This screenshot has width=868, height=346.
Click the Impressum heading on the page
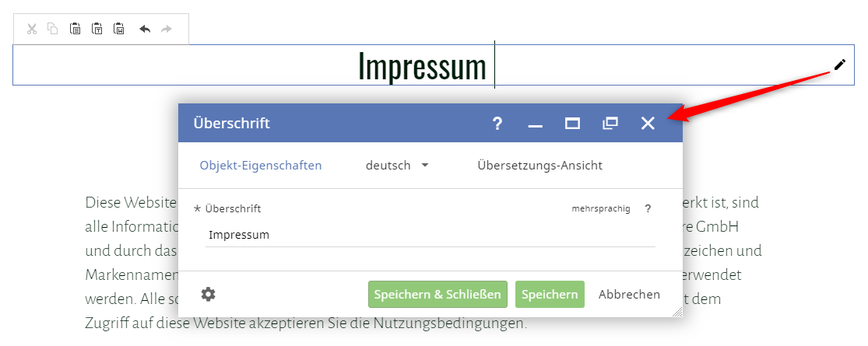422,66
